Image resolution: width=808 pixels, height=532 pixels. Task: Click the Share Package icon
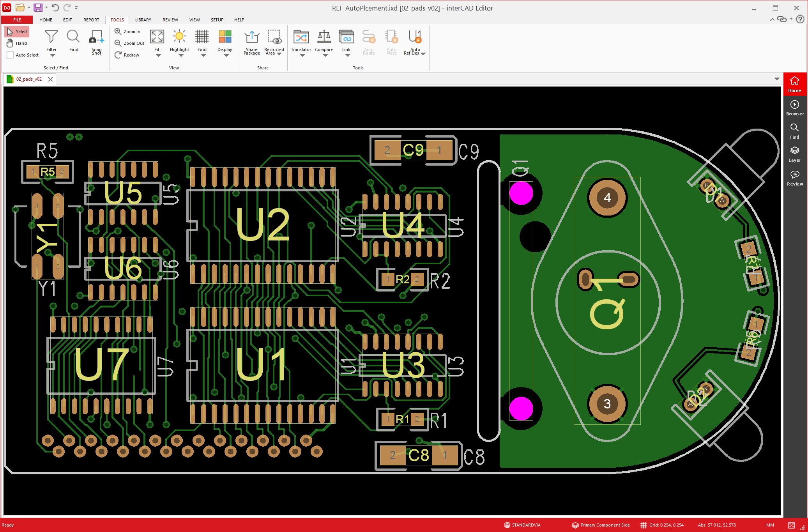252,37
